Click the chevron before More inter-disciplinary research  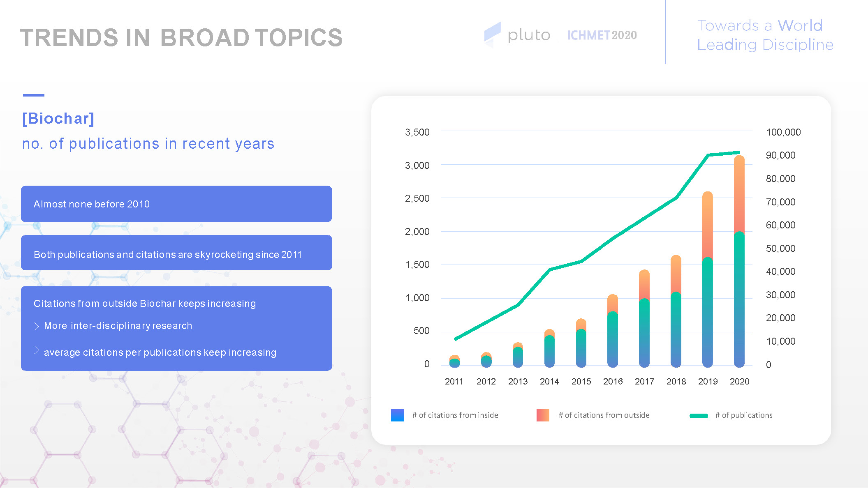click(x=37, y=326)
